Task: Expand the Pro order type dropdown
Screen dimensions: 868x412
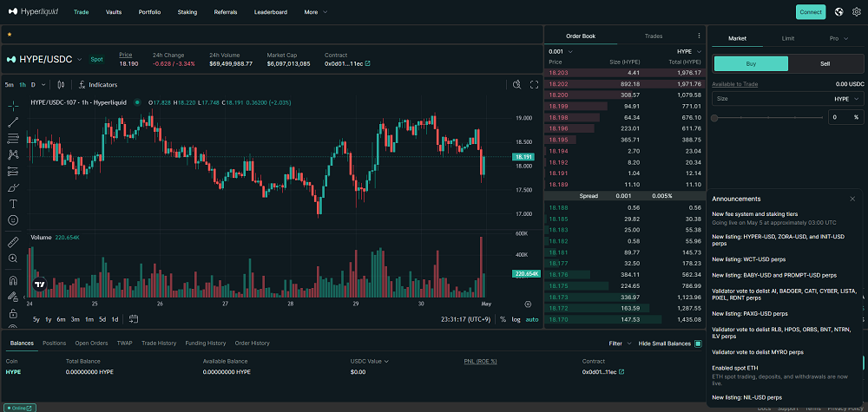Action: click(838, 38)
